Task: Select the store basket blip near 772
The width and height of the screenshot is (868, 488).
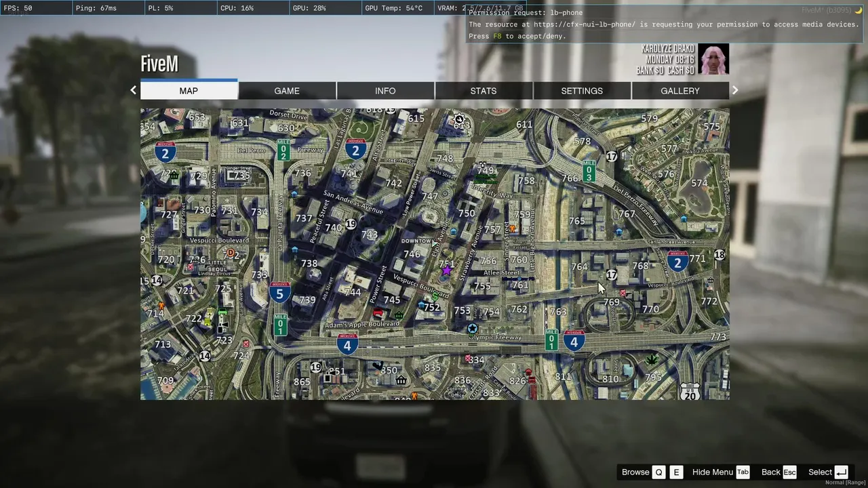Action: coord(710,280)
